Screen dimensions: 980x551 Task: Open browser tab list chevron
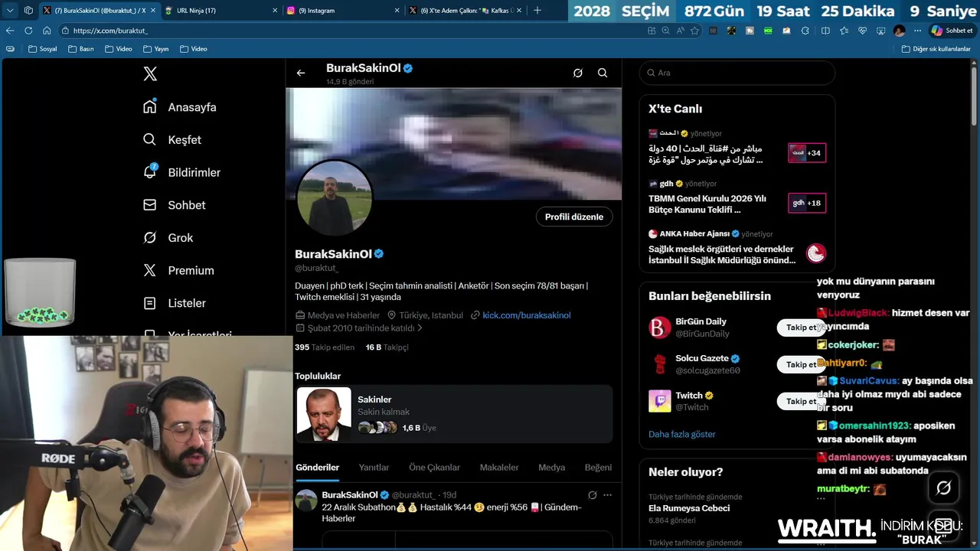[x=10, y=10]
